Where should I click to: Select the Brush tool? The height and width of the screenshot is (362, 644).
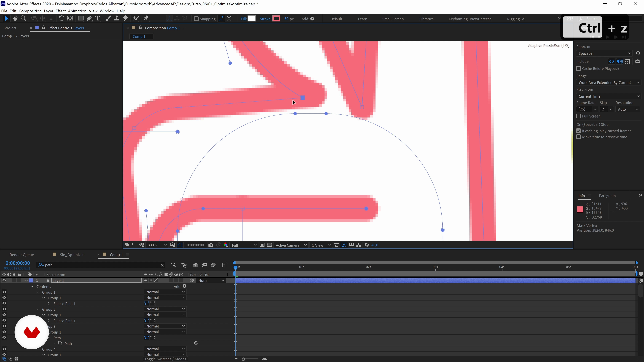pos(108,18)
